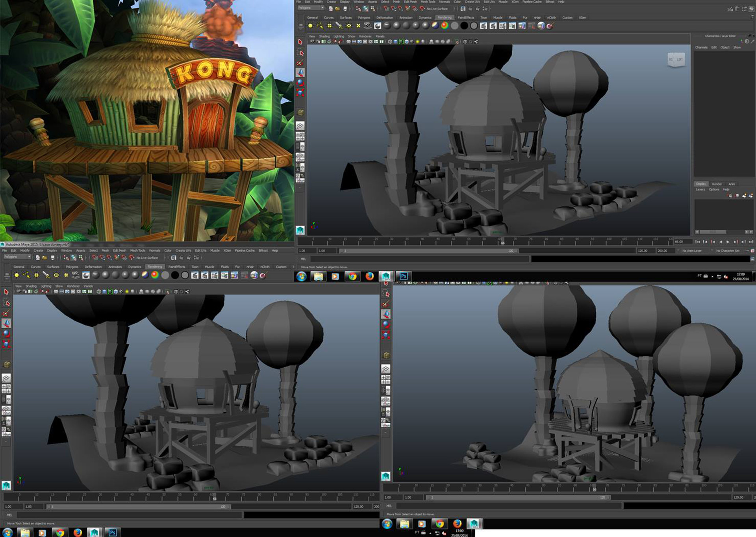Image resolution: width=756 pixels, height=537 pixels.
Task: Click Go to Start of playback range, top window
Action: pyautogui.click(x=698, y=242)
